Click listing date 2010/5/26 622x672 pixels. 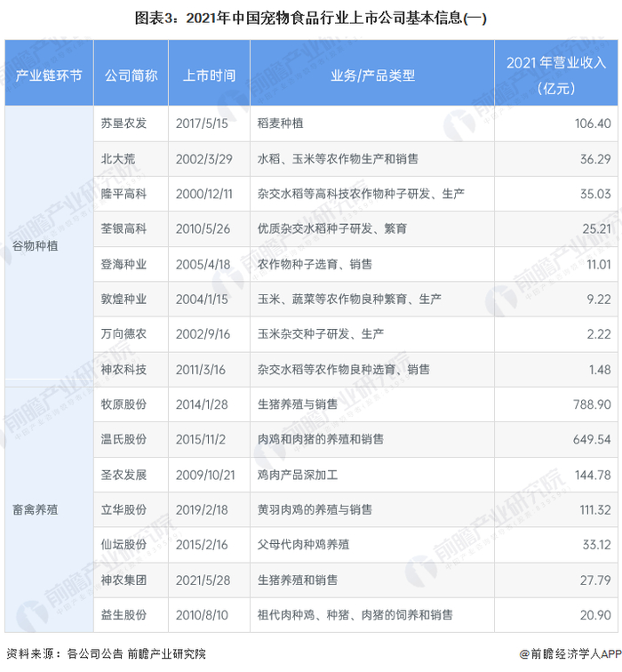coord(203,228)
